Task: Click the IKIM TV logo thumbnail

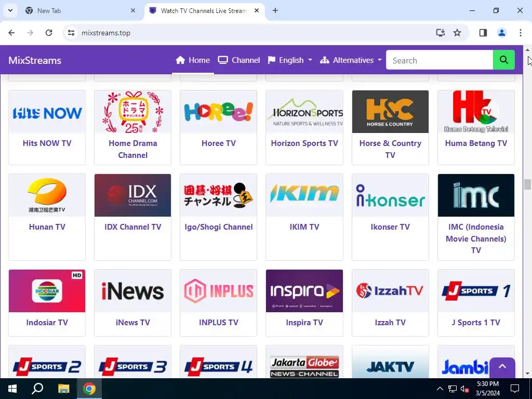Action: point(304,195)
